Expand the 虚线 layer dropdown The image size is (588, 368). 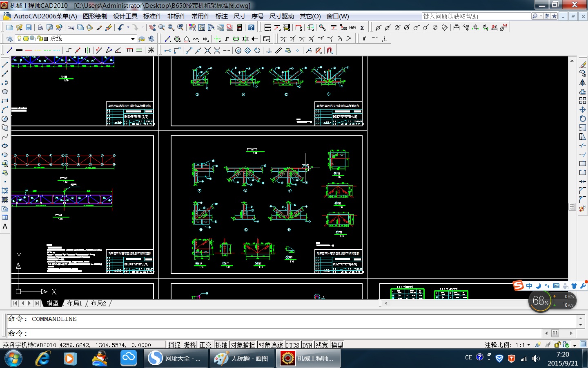[133, 39]
